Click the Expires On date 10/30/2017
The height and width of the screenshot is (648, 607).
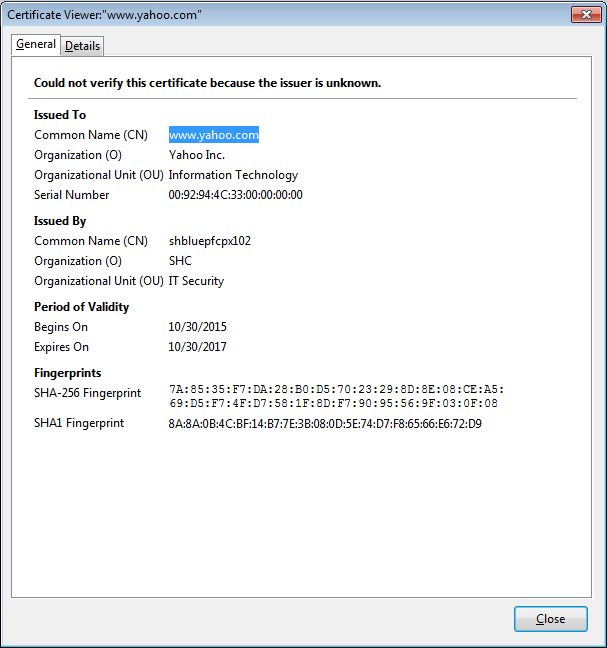198,347
